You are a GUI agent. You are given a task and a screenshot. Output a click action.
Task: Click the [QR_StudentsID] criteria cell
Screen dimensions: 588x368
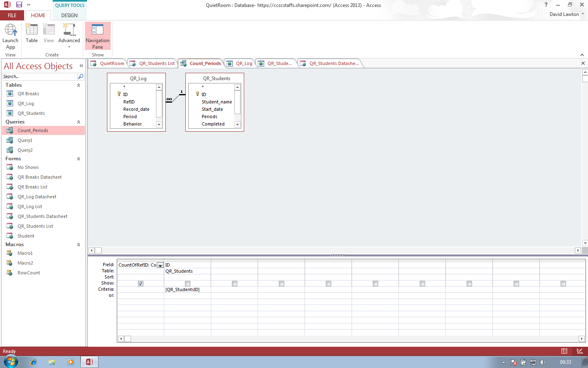coord(187,289)
